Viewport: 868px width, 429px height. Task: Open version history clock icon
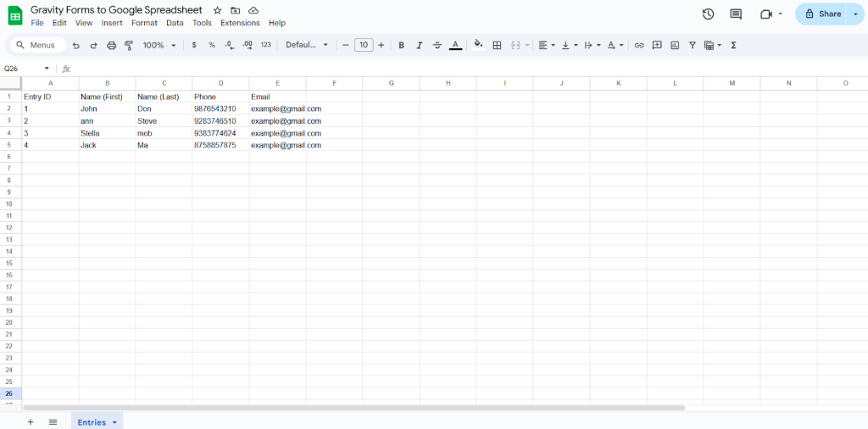click(x=708, y=14)
